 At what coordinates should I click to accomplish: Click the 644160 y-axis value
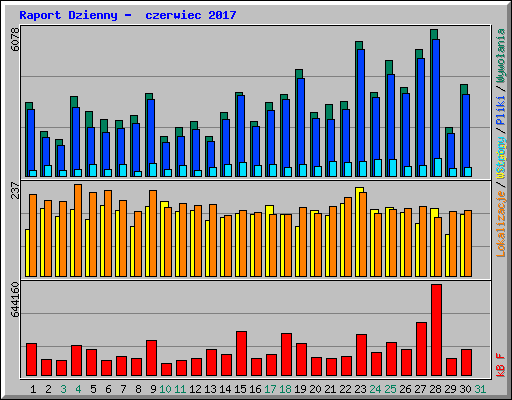coord(15,299)
